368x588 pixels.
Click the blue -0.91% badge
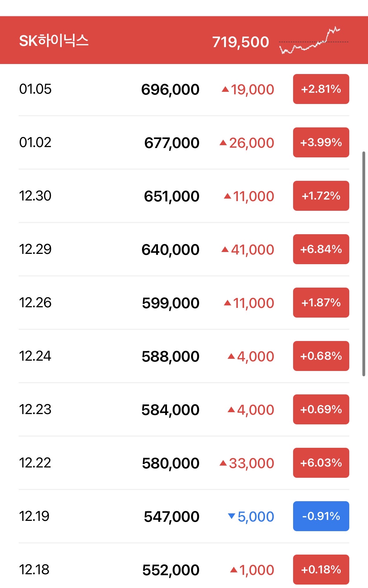pos(321,516)
